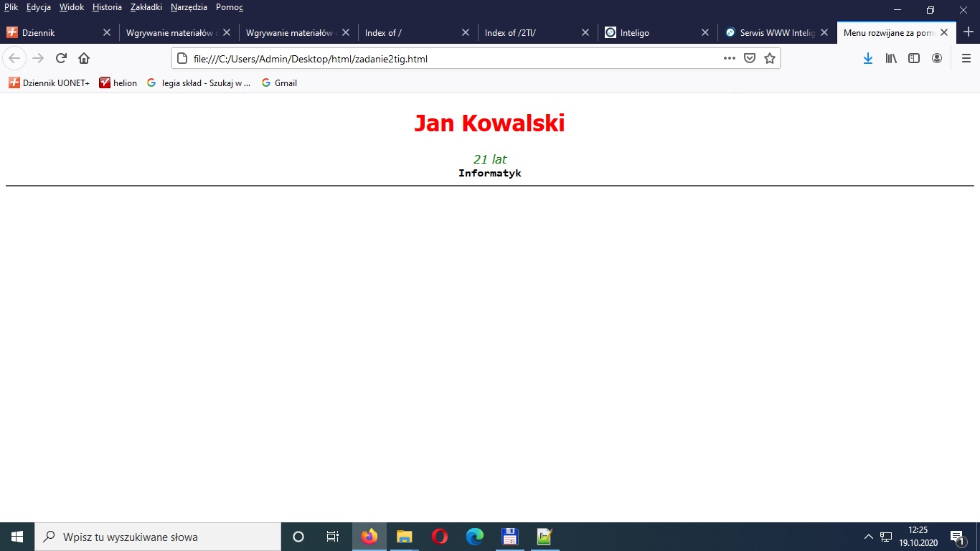Open the Historia menu

(107, 7)
